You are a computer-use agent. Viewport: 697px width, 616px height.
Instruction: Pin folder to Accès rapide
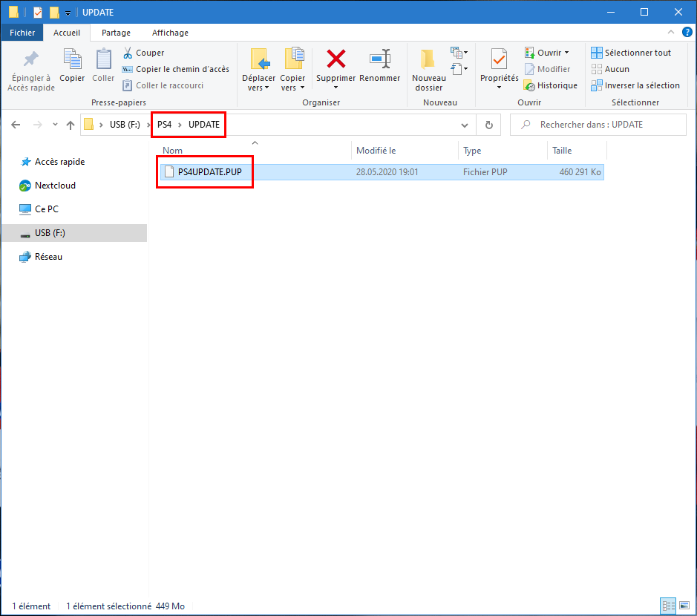(30, 71)
